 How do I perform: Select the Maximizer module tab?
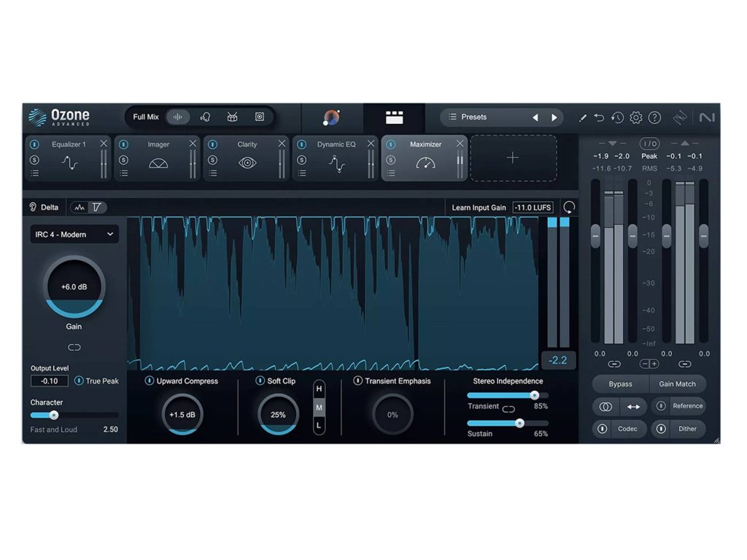point(425,159)
